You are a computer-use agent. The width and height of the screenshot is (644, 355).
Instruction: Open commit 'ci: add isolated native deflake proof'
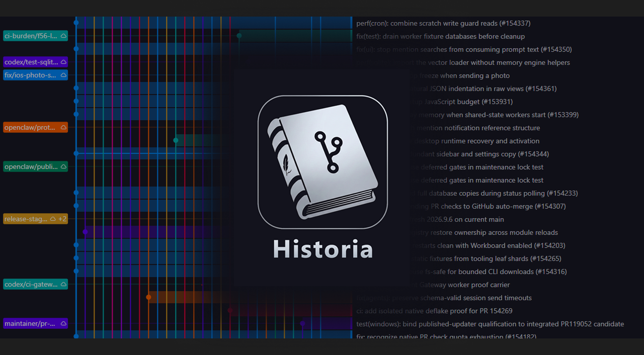click(434, 311)
